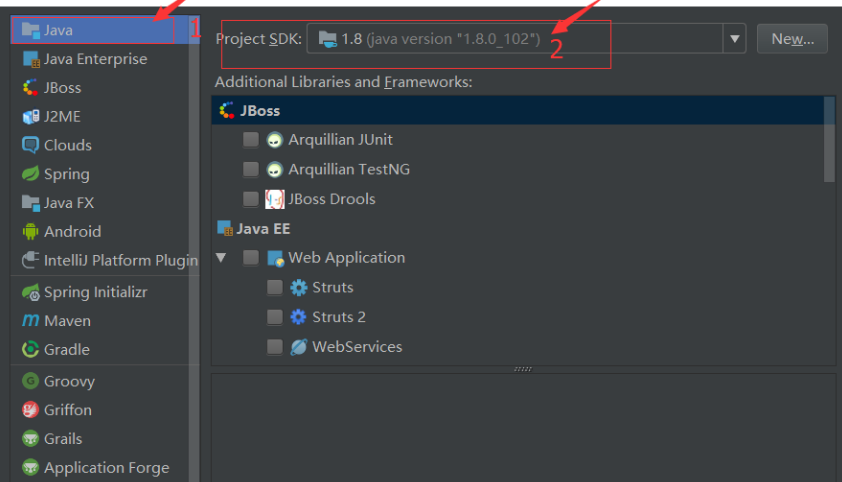
Task: Click the WebServices label
Action: click(x=357, y=347)
